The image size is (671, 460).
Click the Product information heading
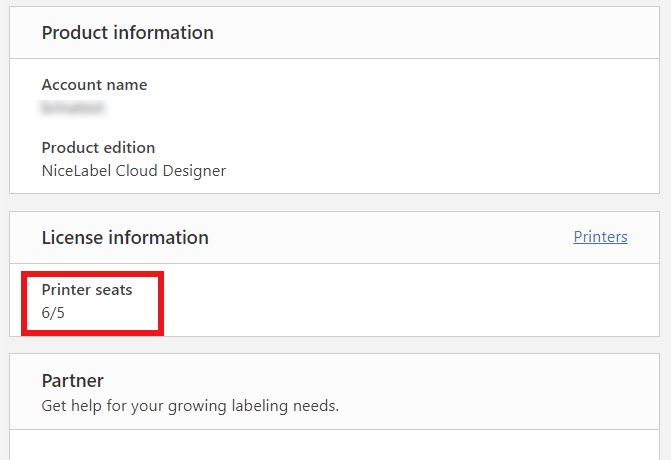(x=127, y=33)
